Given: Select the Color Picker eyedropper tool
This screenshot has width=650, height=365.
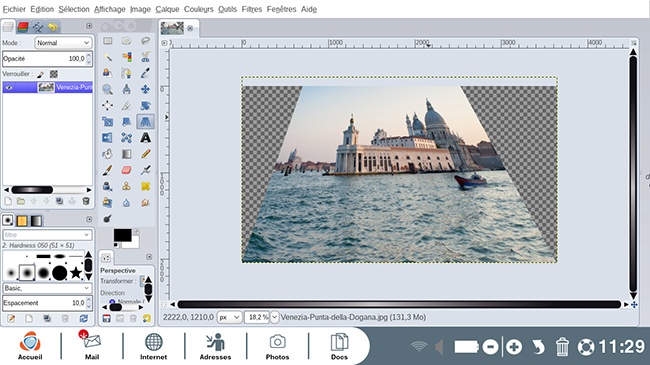Looking at the screenshot, I should click(146, 73).
